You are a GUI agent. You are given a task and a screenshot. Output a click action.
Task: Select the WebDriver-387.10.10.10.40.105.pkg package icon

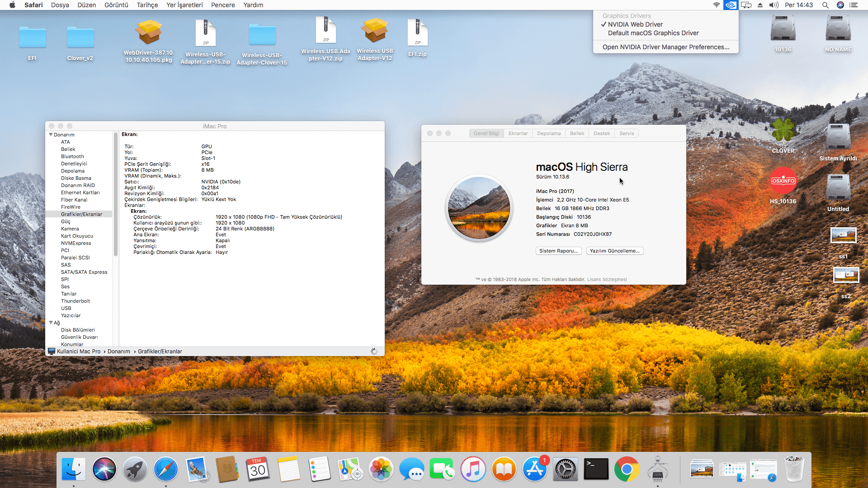149,33
